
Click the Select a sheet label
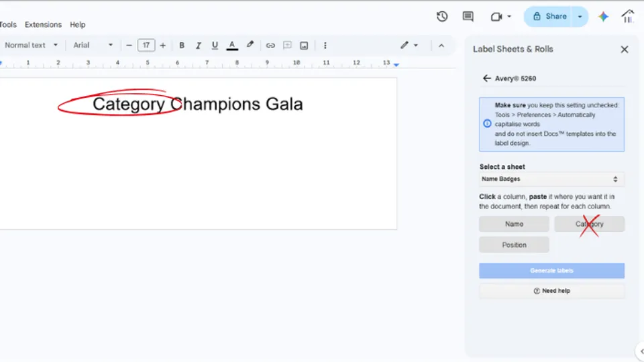tap(502, 167)
